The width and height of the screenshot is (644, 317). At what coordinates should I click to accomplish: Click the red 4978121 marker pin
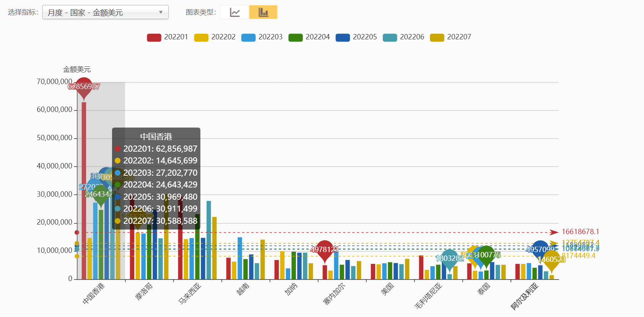point(325,249)
